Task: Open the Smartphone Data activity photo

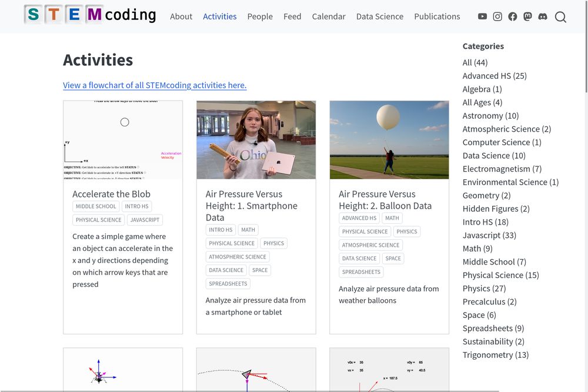Action: coord(256,140)
